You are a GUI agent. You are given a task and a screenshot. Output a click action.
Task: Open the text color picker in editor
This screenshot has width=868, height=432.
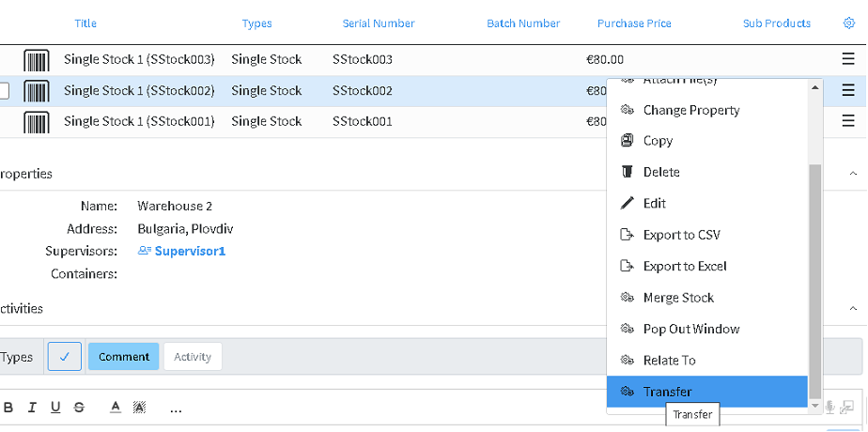coord(116,409)
